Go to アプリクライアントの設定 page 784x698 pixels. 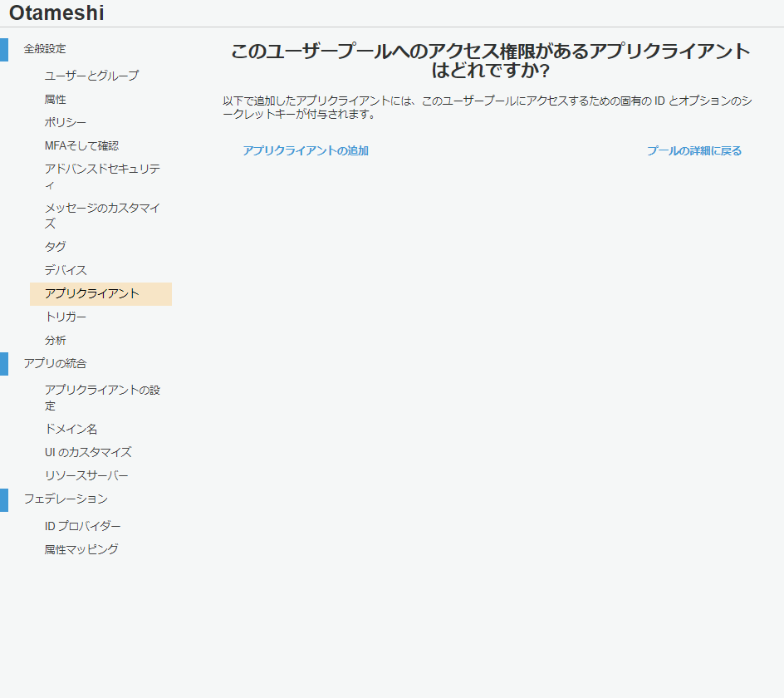(102, 398)
